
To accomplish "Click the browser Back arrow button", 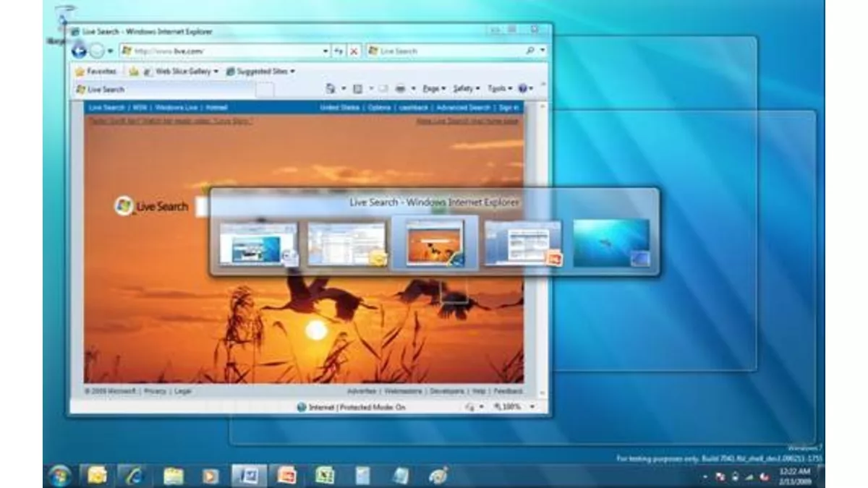I will (x=80, y=51).
